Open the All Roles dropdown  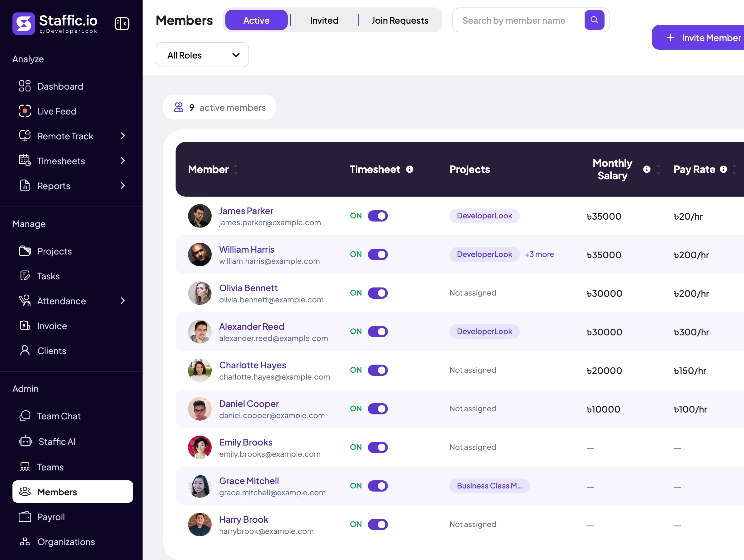coord(202,55)
